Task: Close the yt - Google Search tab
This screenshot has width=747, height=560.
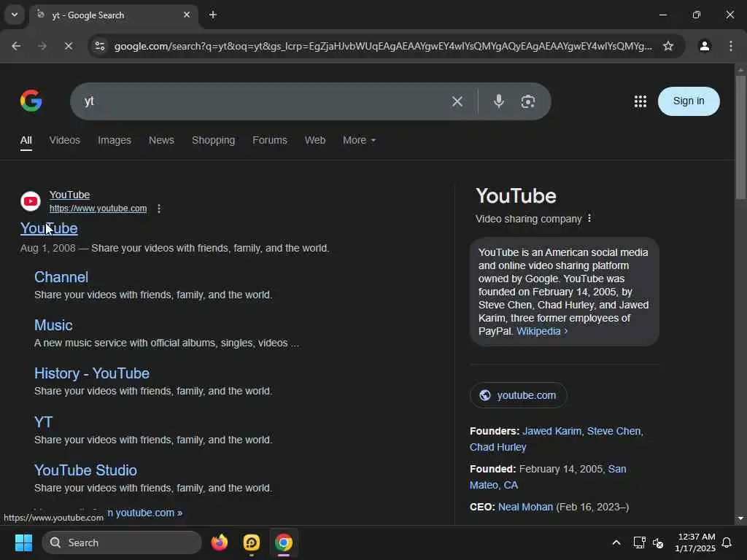Action: (x=187, y=15)
